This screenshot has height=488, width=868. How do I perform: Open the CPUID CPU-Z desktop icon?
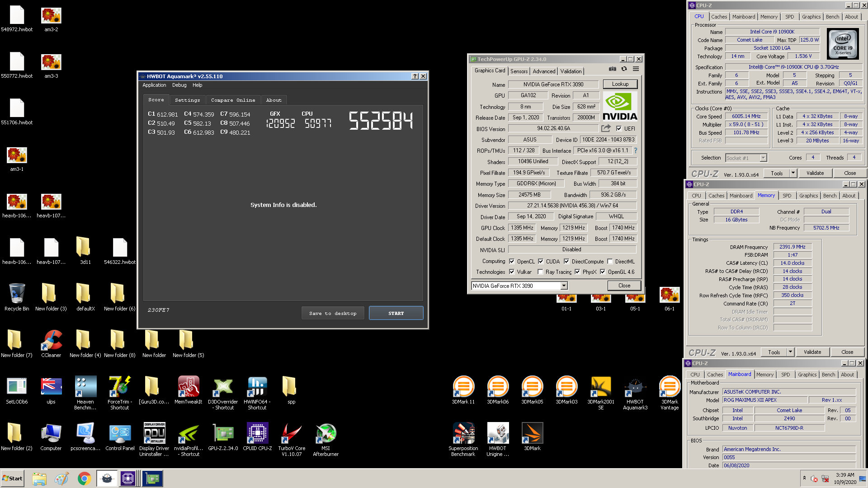coord(257,437)
